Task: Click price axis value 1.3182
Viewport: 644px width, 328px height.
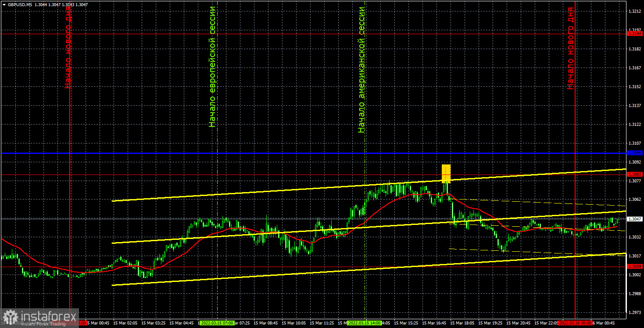Action: [634, 49]
